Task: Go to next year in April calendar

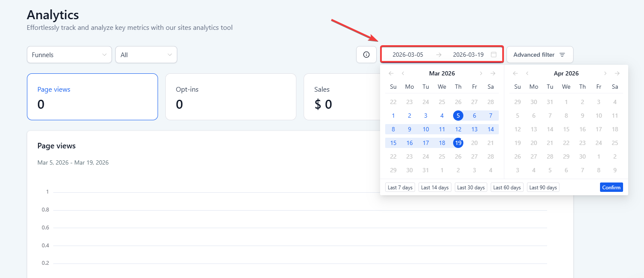Action: pyautogui.click(x=617, y=73)
